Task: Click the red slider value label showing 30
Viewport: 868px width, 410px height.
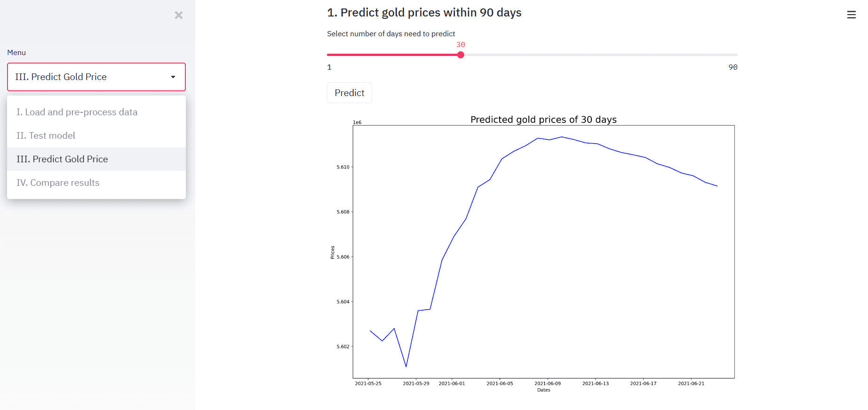Action: (x=460, y=44)
